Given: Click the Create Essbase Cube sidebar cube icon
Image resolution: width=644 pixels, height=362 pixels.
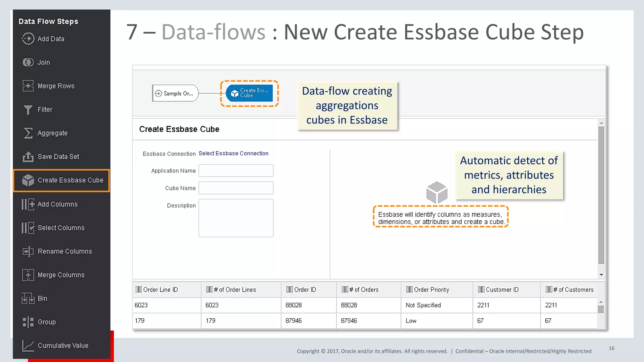Looking at the screenshot, I should click(x=28, y=180).
